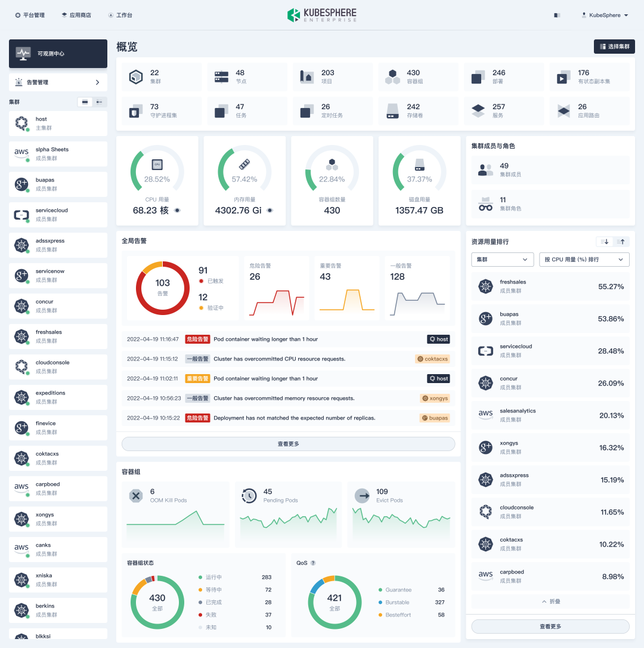
Task: Open the 按 CPU 用量 (%) 排行 dropdown
Action: [x=584, y=260]
